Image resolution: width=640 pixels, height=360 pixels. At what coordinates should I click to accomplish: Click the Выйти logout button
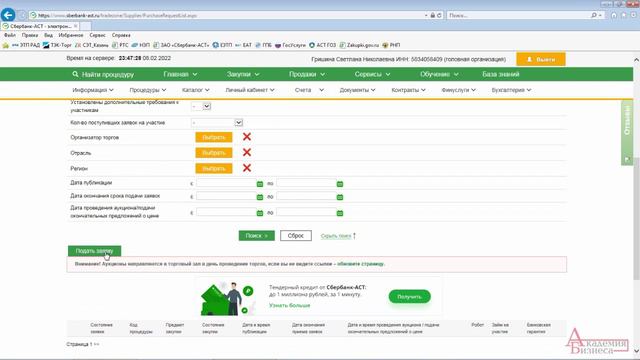pyautogui.click(x=540, y=59)
